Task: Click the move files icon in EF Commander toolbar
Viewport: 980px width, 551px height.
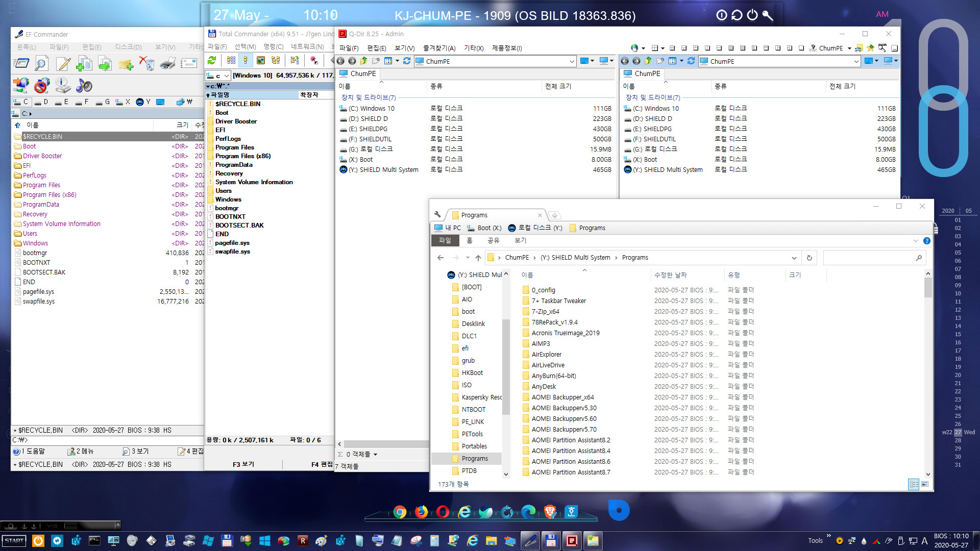Action: point(105,64)
